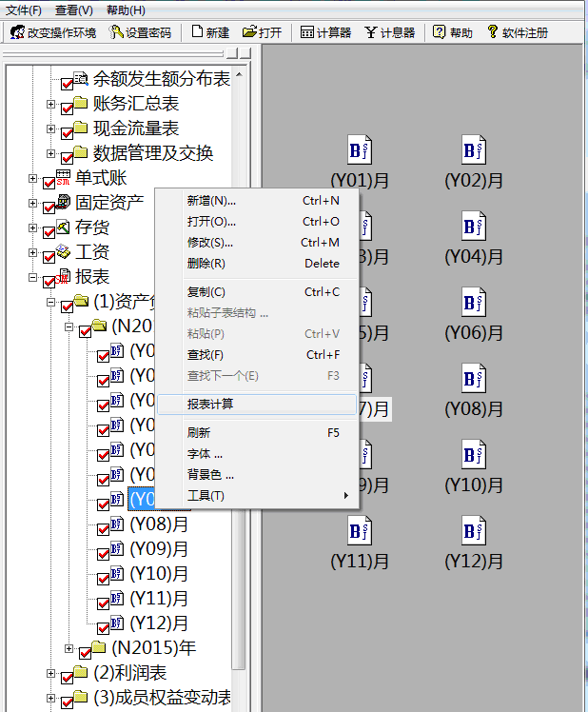The image size is (588, 712).
Task: Toggle the checkbox beside 现金流量表
Action: (68, 130)
